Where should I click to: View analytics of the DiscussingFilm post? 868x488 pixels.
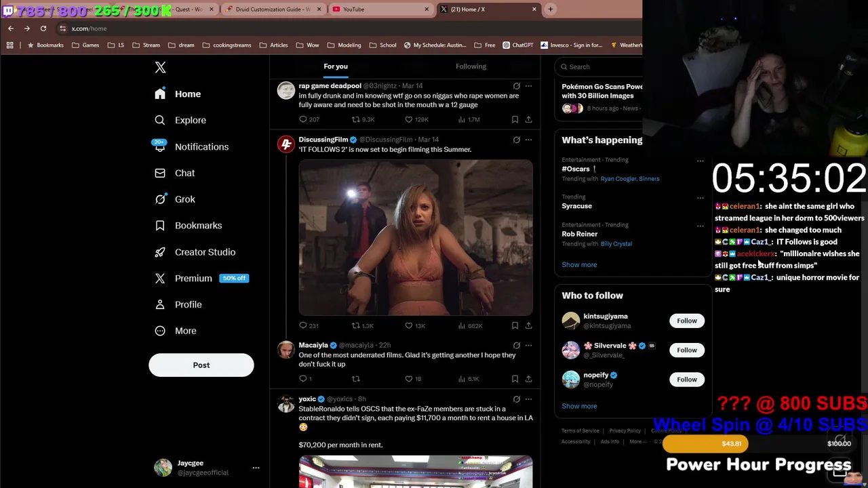[x=469, y=326]
